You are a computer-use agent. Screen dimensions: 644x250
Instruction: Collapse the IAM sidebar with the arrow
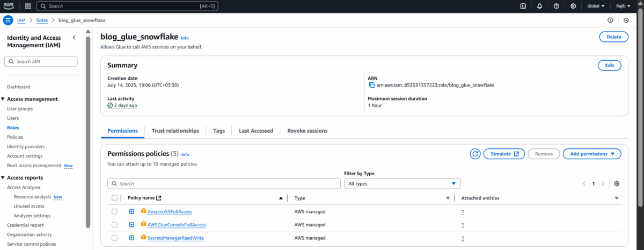(74, 38)
